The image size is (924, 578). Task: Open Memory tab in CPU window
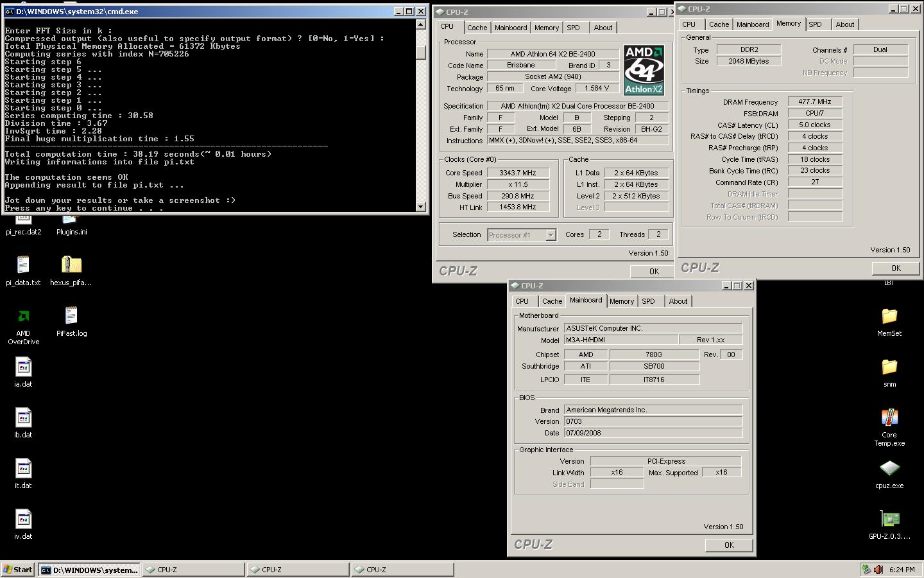coord(547,28)
